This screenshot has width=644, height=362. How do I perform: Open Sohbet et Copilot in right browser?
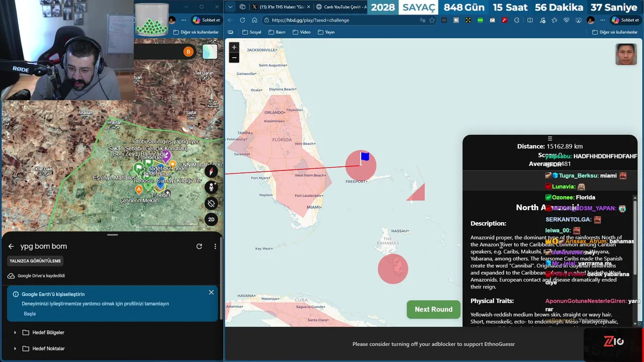(x=625, y=20)
